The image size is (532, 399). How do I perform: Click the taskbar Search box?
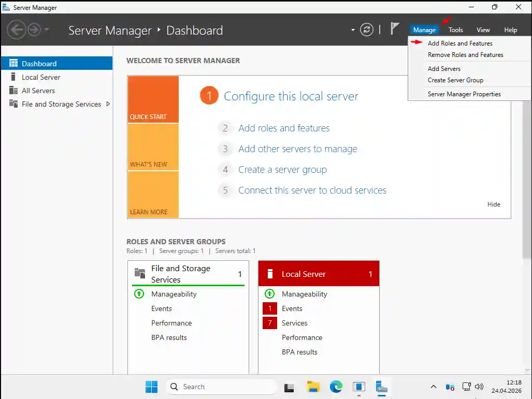pyautogui.click(x=222, y=387)
